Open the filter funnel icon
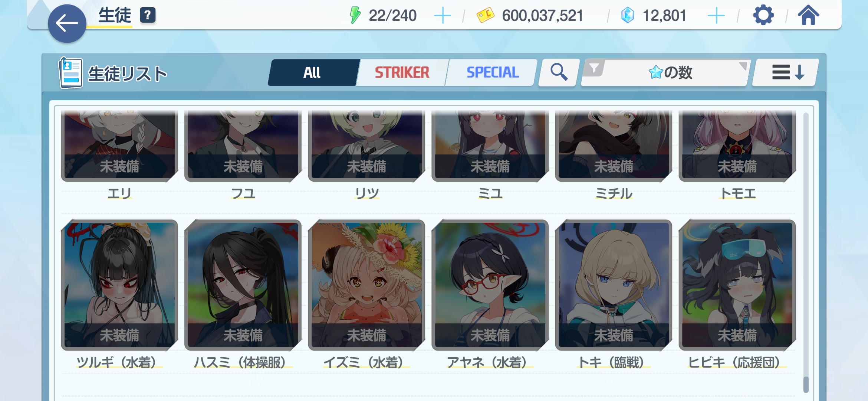Viewport: 868px width, 401px height. 594,68
